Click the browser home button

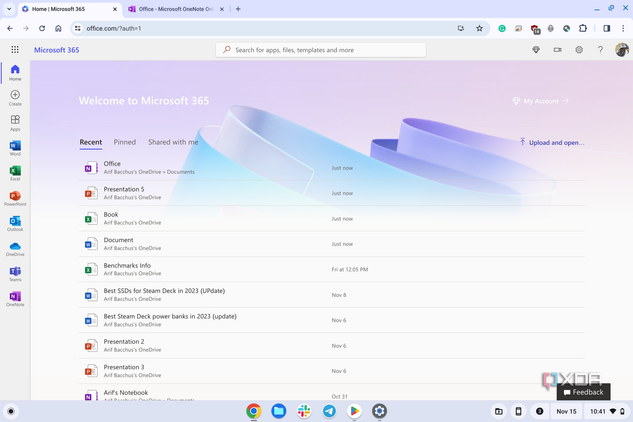(x=58, y=28)
